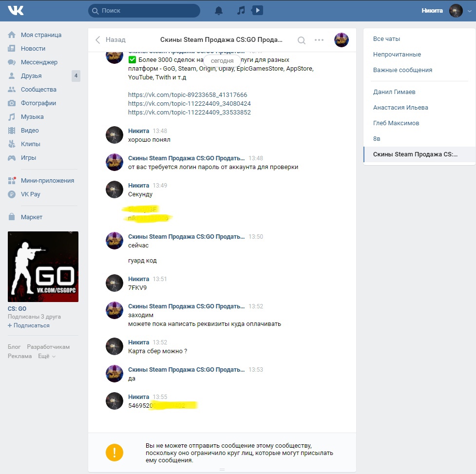Click the video play icon in header
Screen dimensions: 476x474
[x=258, y=10]
